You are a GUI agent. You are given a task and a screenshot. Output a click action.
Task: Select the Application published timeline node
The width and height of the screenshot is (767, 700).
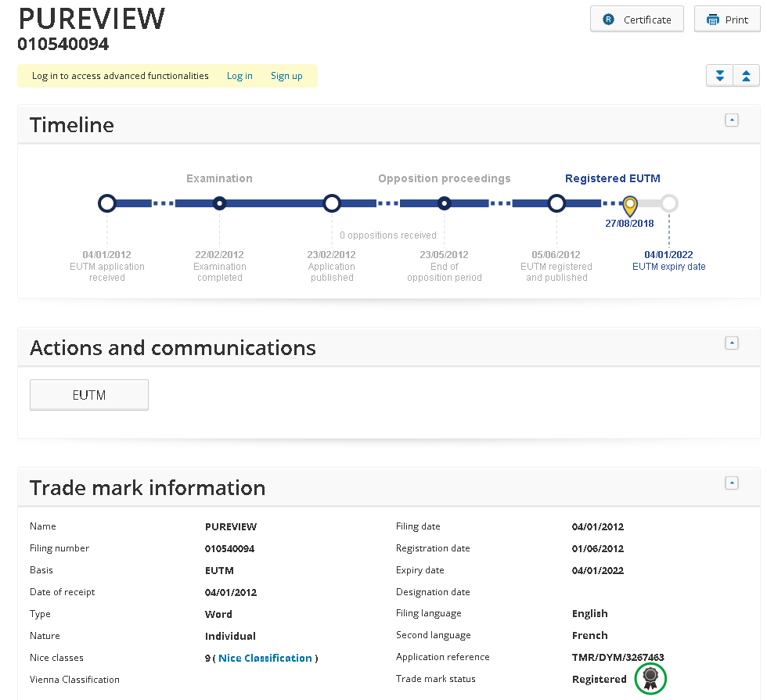pos(332,203)
